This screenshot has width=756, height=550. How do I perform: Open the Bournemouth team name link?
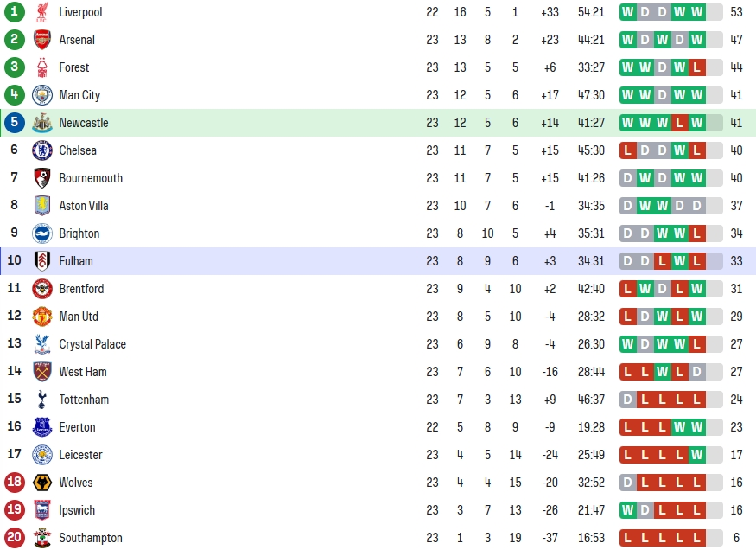(91, 178)
